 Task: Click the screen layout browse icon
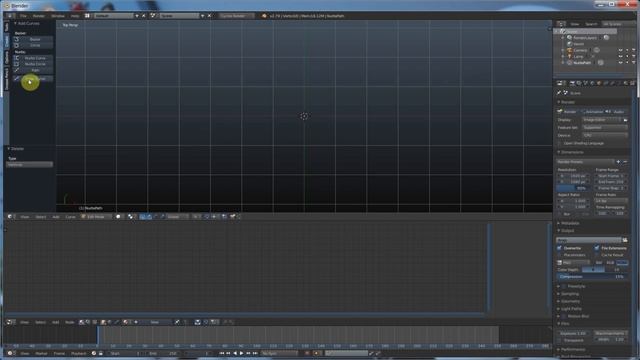click(87, 16)
